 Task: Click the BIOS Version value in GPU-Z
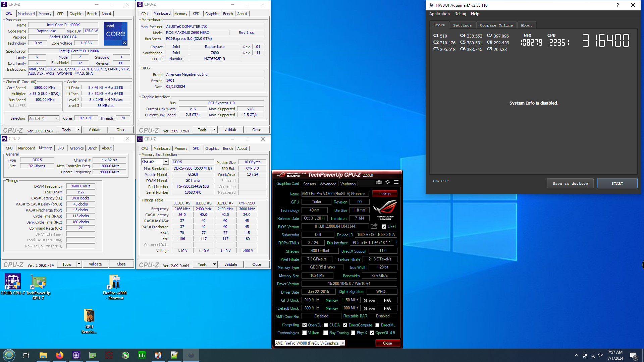pos(335,227)
